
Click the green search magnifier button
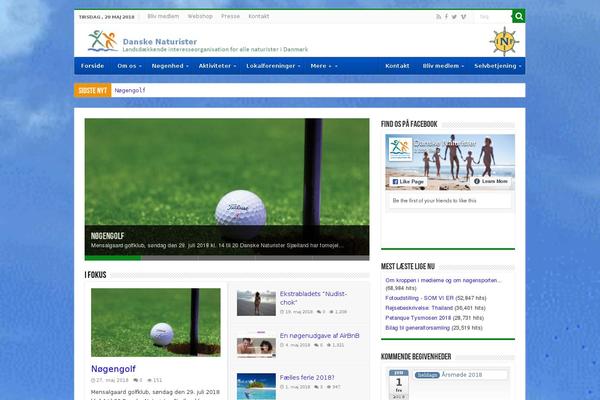pos(518,16)
